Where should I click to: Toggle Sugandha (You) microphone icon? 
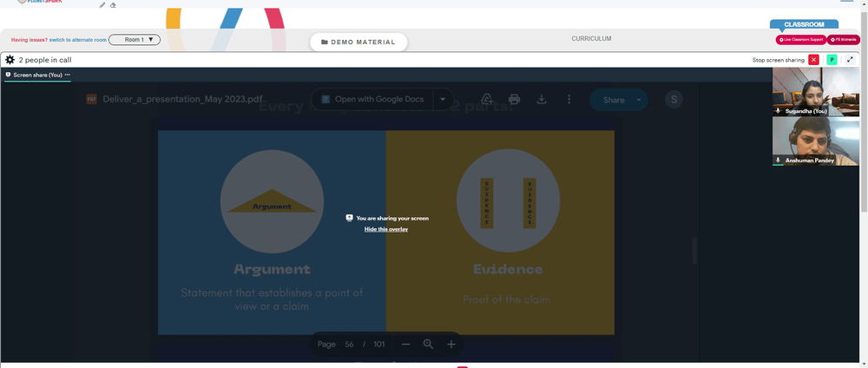tap(779, 111)
